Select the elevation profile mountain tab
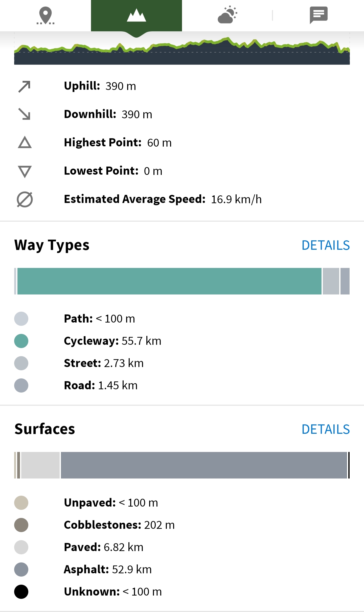 tap(136, 16)
